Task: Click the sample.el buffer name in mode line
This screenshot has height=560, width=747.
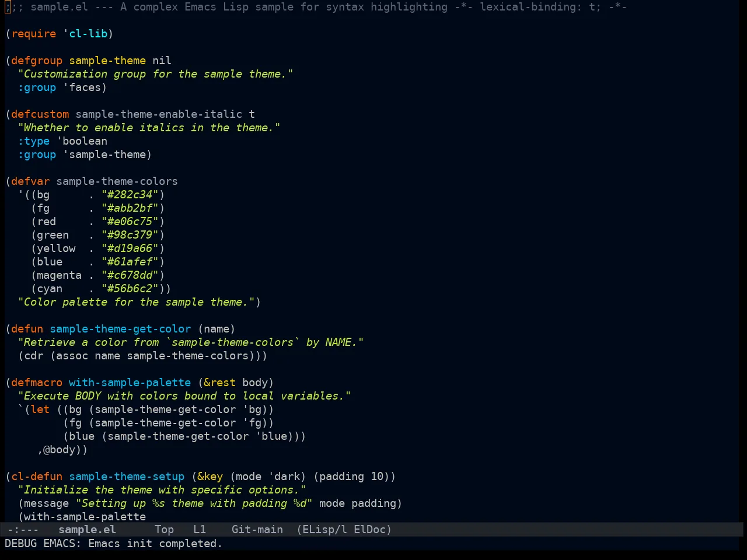Action: 87,530
